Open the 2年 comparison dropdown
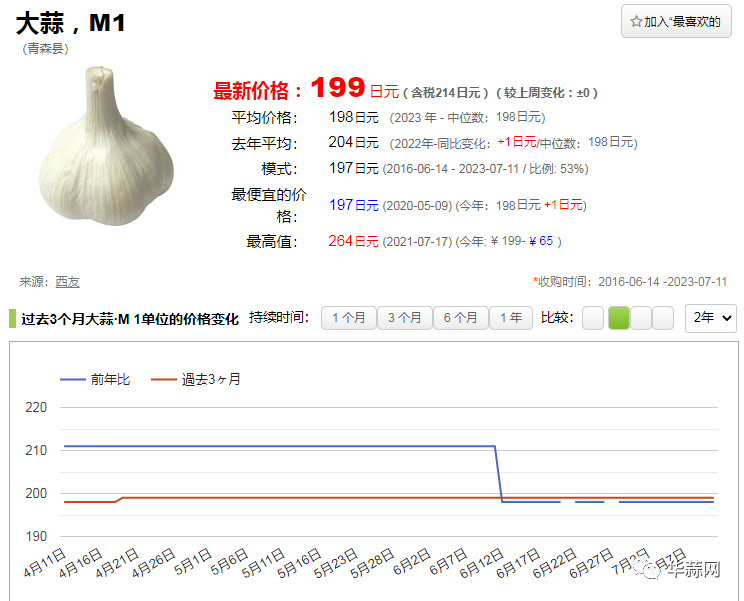Screen dimensions: 744x601 pos(711,318)
